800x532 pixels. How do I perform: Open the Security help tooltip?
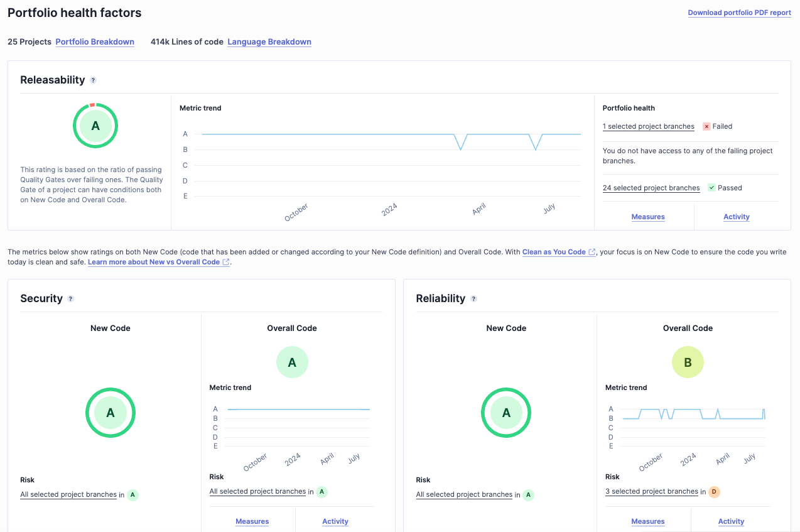pyautogui.click(x=70, y=299)
